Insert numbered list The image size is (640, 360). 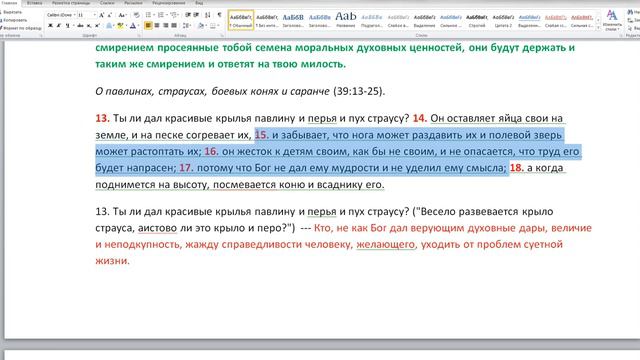pos(161,15)
